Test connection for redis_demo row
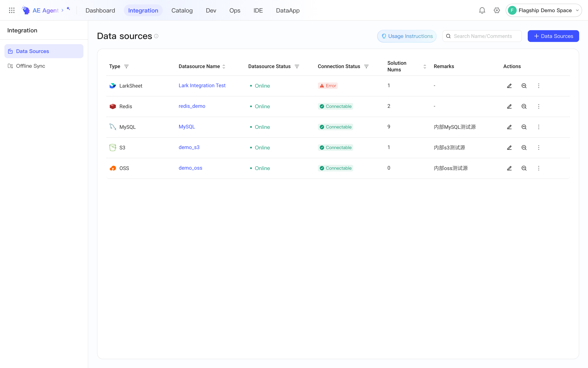Image resolution: width=588 pixels, height=368 pixels. click(x=524, y=106)
